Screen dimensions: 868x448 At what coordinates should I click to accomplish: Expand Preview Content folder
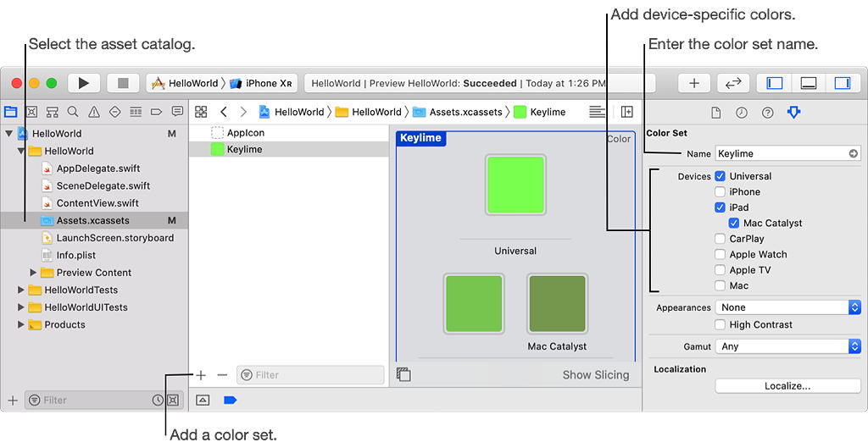point(33,272)
